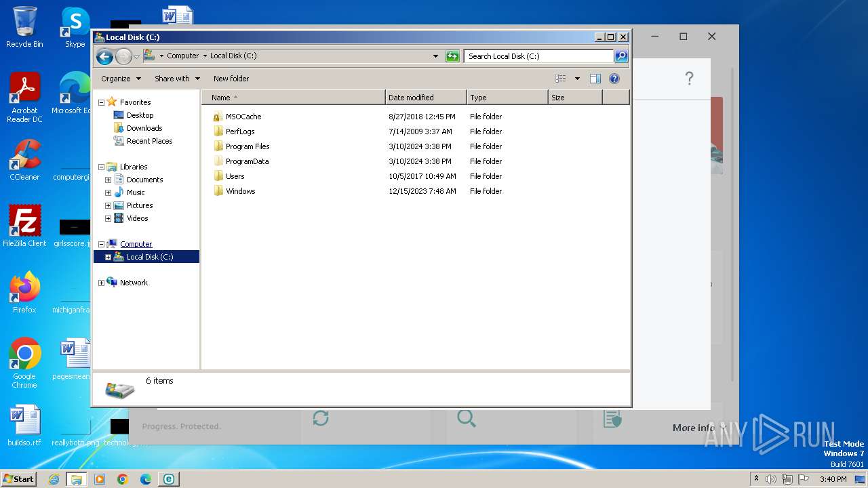
Task: Collapse the Favorites group
Action: tap(102, 102)
